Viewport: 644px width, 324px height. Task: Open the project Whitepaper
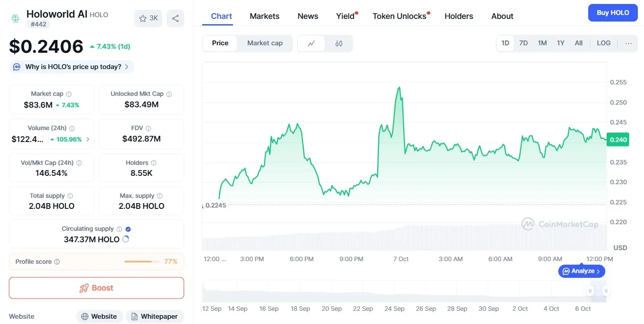(155, 316)
